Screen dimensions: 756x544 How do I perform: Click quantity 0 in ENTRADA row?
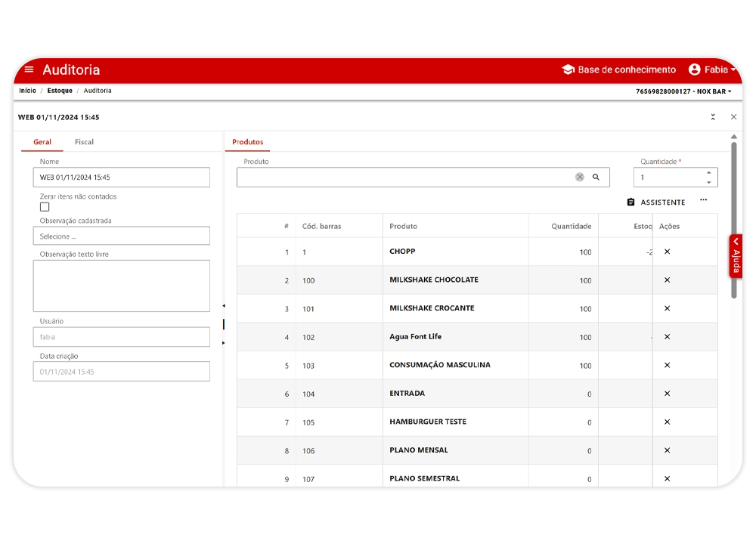pos(589,394)
